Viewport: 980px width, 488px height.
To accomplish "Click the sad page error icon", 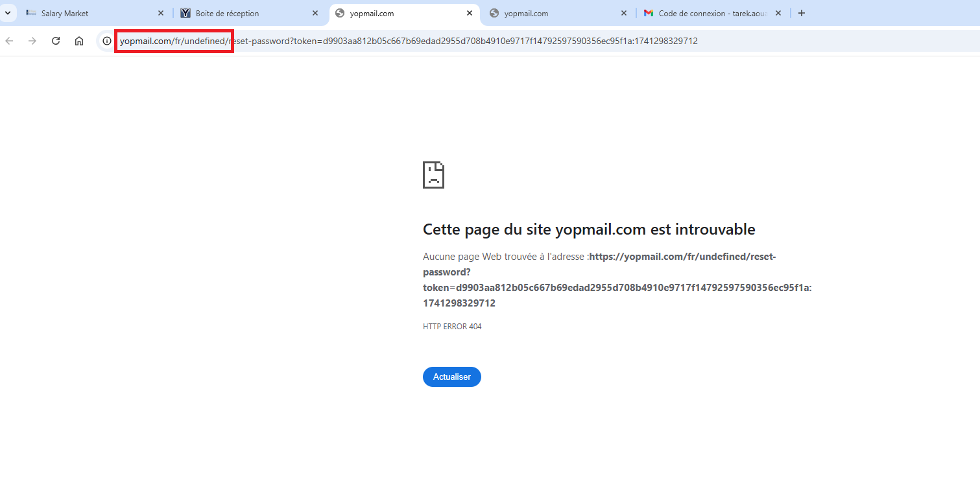I will (x=433, y=175).
